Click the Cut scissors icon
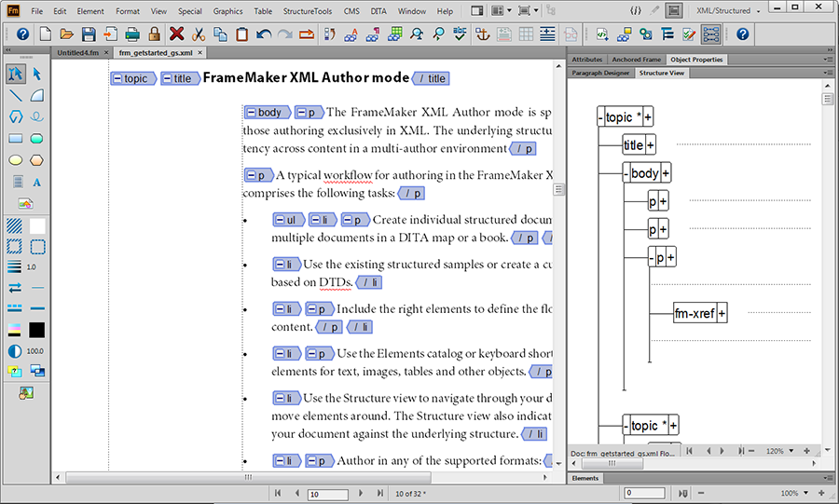 click(x=198, y=34)
